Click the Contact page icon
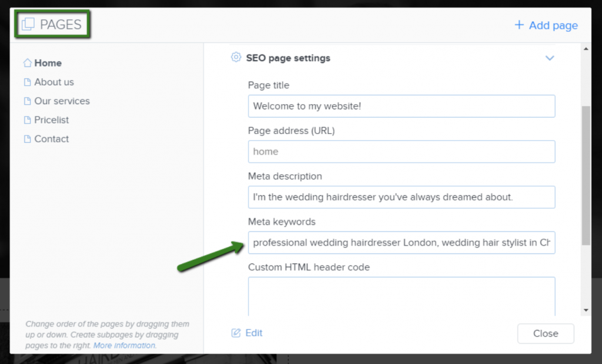602x364 pixels. (27, 139)
